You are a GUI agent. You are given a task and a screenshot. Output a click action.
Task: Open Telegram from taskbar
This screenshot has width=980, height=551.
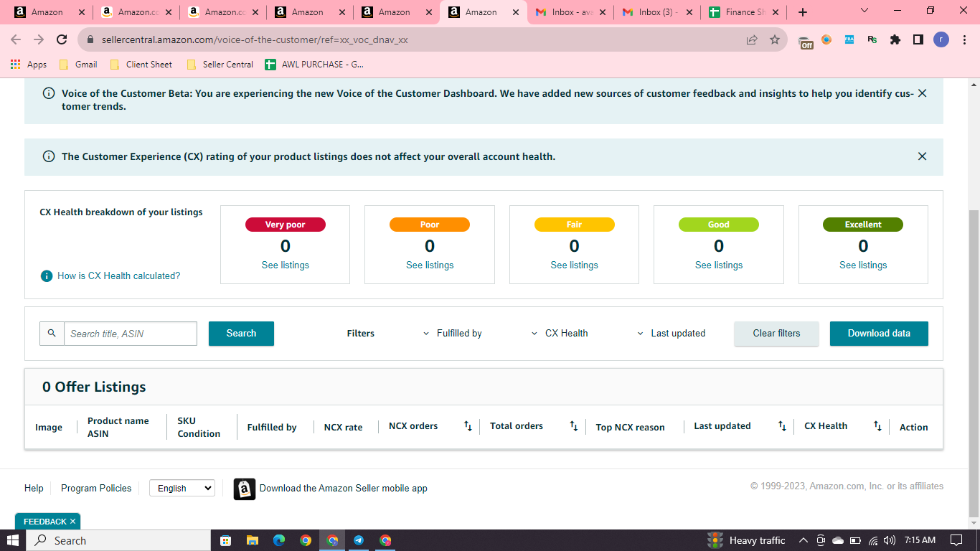[x=359, y=540]
